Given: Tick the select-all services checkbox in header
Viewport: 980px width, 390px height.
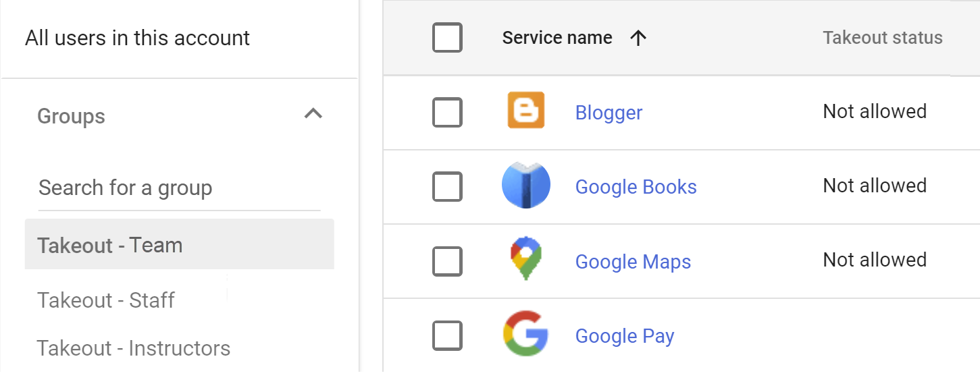Looking at the screenshot, I should (447, 38).
